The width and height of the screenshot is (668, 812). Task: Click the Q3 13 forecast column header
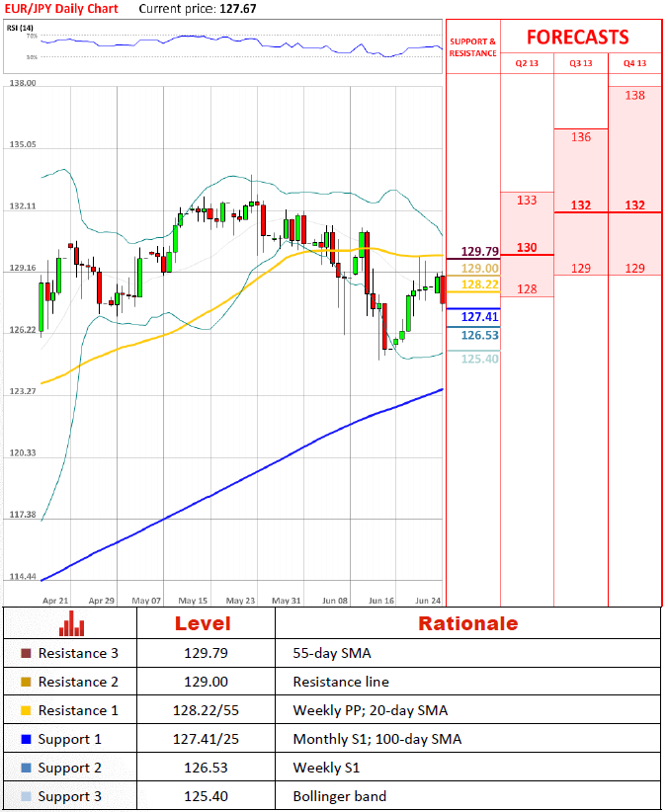click(580, 63)
